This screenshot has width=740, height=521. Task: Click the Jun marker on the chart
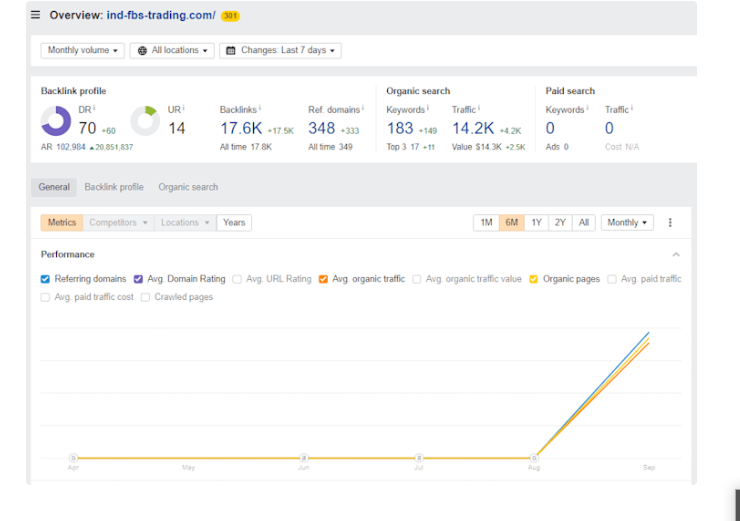(304, 458)
